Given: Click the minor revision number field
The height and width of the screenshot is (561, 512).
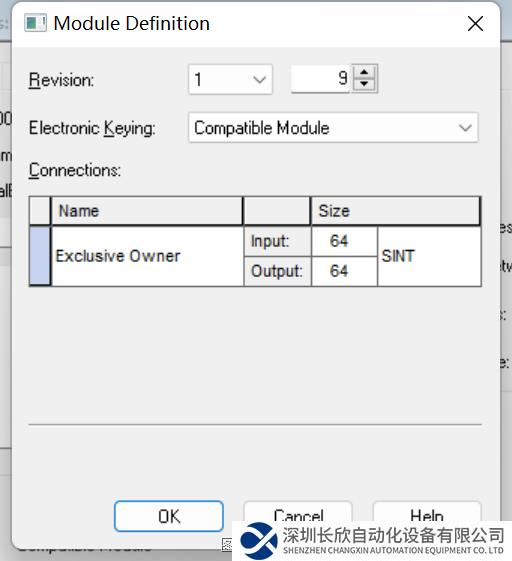Looking at the screenshot, I should [321, 78].
